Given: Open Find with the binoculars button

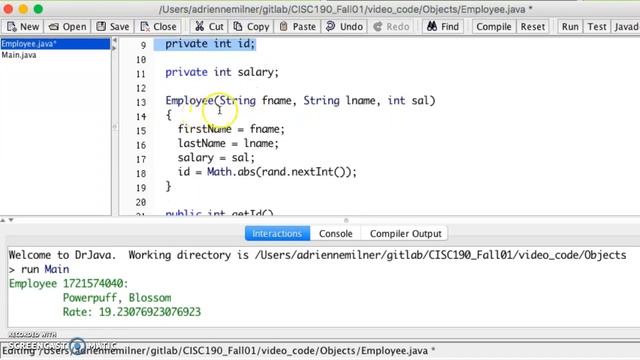Looking at the screenshot, I should (x=443, y=27).
